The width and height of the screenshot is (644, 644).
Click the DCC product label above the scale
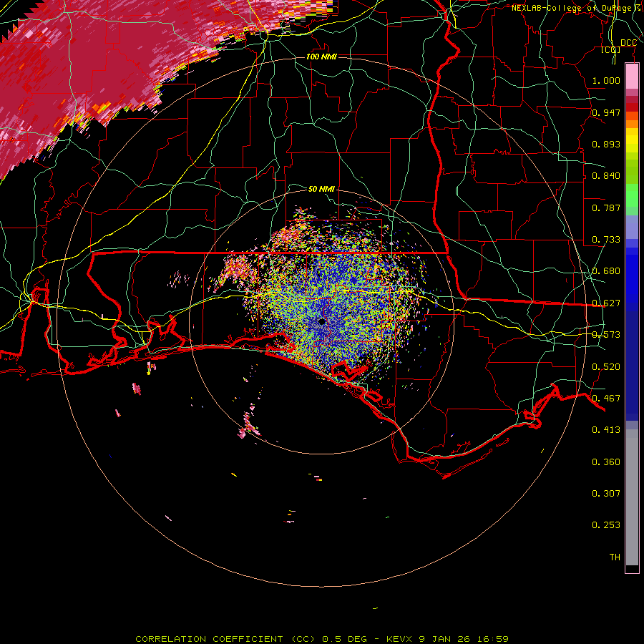pos(628,43)
